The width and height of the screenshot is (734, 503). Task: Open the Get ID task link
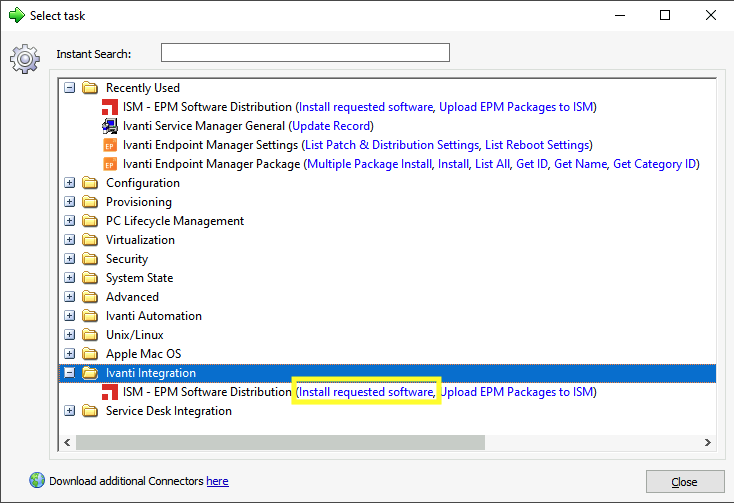click(532, 164)
